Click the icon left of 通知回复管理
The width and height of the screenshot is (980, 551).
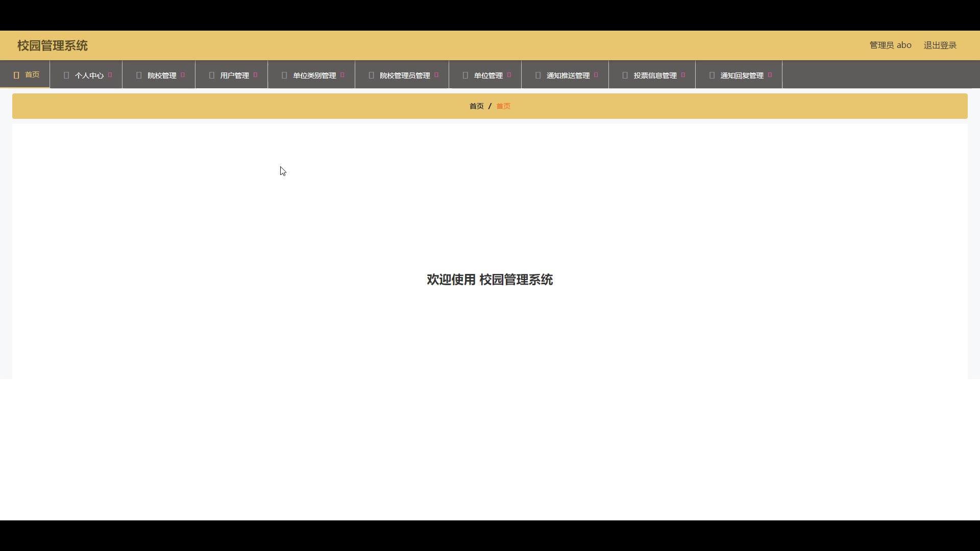pyautogui.click(x=712, y=75)
